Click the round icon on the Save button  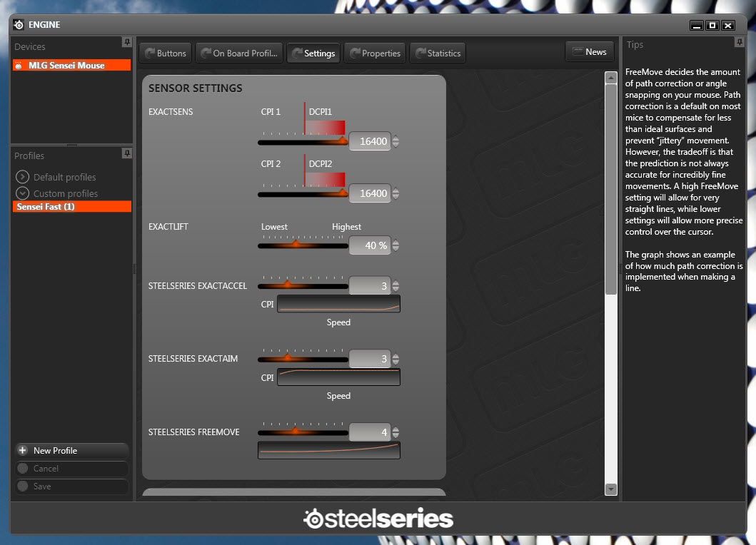click(x=23, y=487)
